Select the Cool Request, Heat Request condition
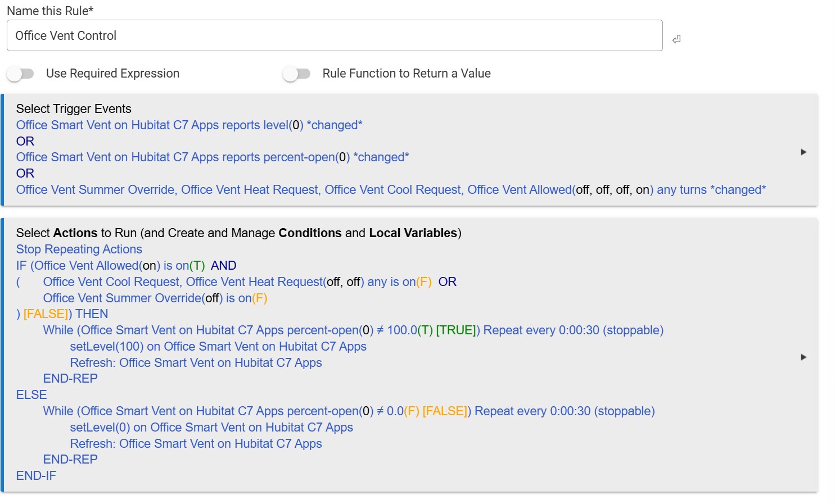The width and height of the screenshot is (835, 504). [237, 282]
